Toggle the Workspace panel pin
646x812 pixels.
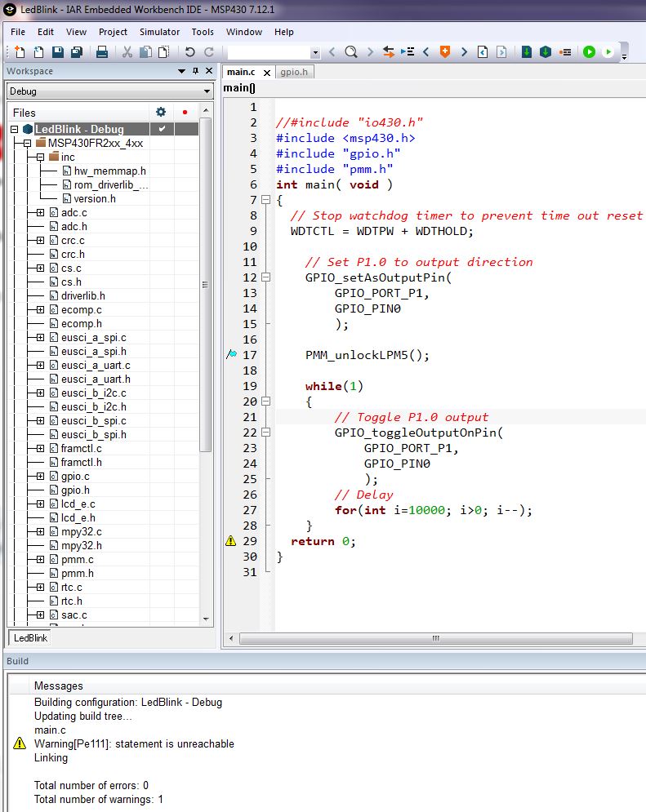click(195, 71)
